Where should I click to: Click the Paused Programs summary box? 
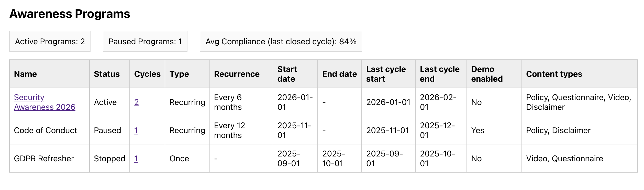click(145, 41)
